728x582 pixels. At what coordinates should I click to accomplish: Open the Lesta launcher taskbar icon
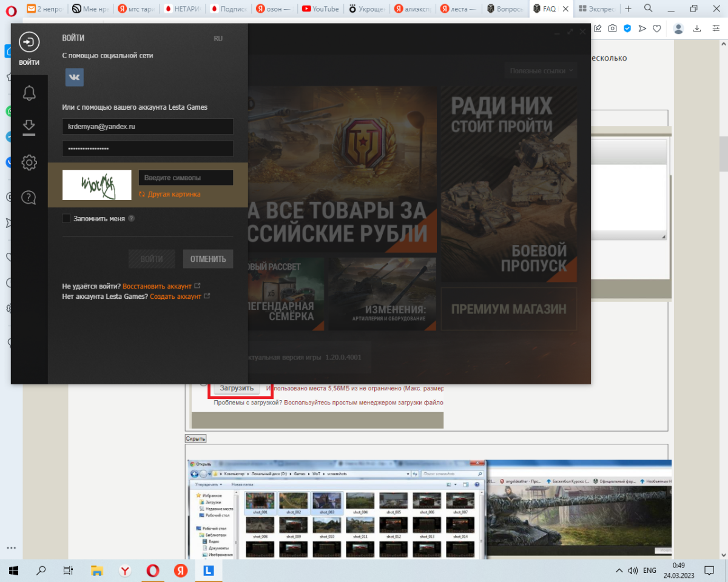click(x=209, y=570)
